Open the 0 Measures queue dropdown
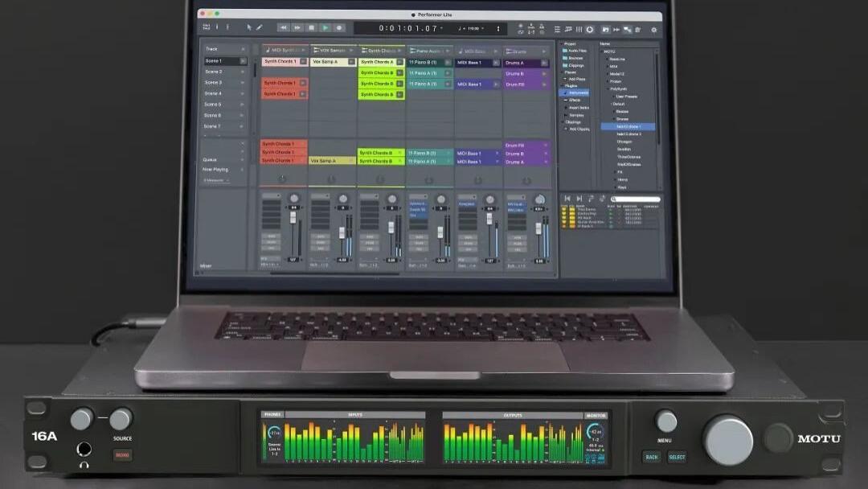This screenshot has height=489, width=868. (216, 180)
